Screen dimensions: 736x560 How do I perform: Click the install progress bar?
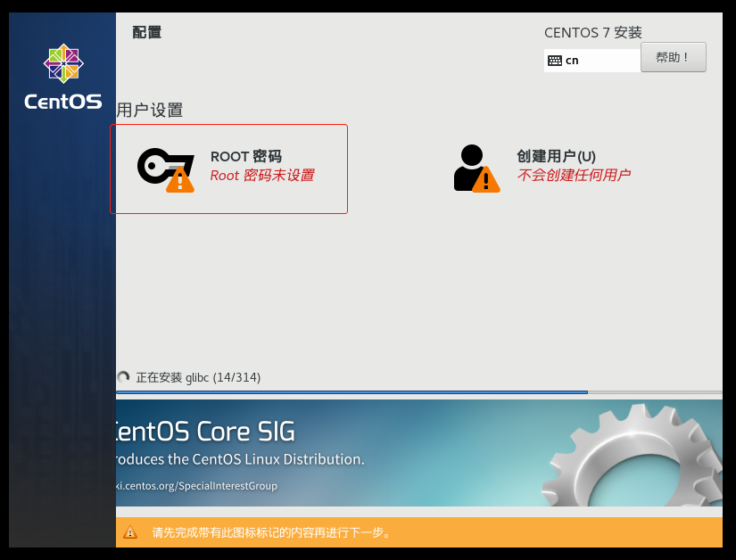pyautogui.click(x=418, y=392)
